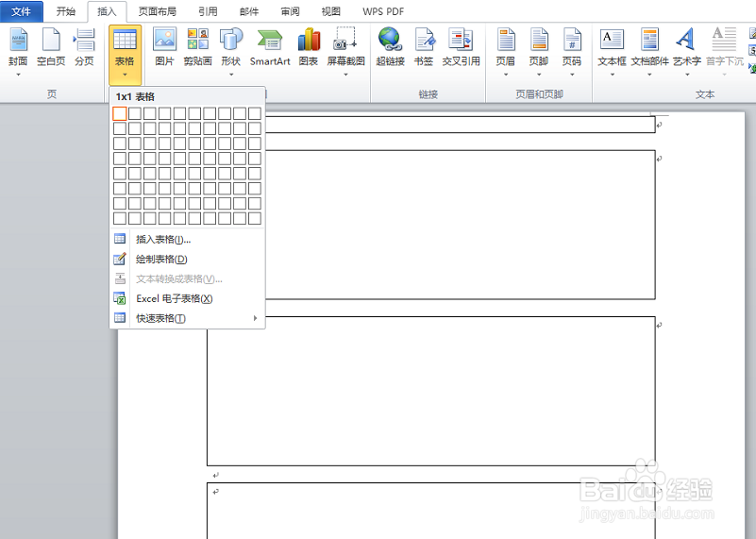The height and width of the screenshot is (539, 756).
Task: Open 剪贴画 clip art
Action: pyautogui.click(x=197, y=46)
